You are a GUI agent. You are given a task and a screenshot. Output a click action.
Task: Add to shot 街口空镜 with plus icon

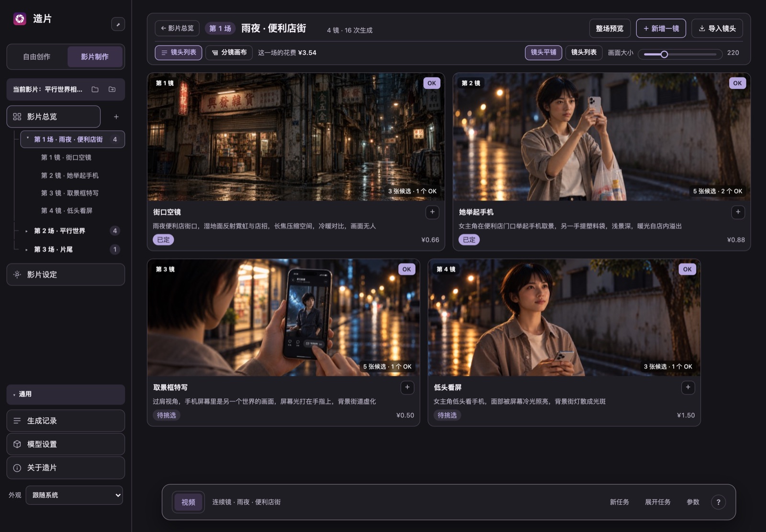432,212
